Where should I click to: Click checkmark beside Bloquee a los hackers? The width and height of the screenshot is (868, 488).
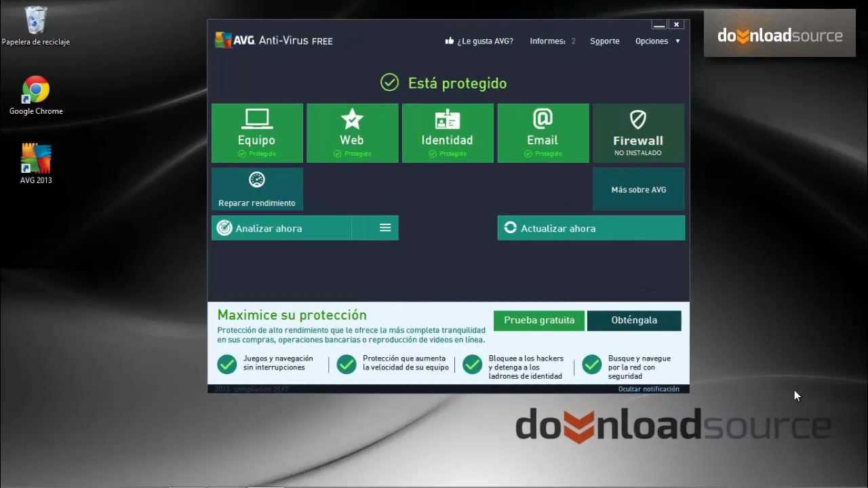[472, 364]
